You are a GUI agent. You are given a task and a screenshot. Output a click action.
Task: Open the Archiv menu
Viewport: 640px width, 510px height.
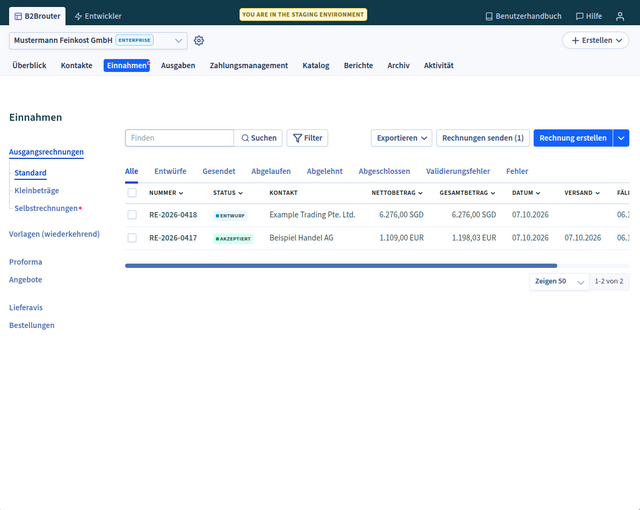[398, 65]
